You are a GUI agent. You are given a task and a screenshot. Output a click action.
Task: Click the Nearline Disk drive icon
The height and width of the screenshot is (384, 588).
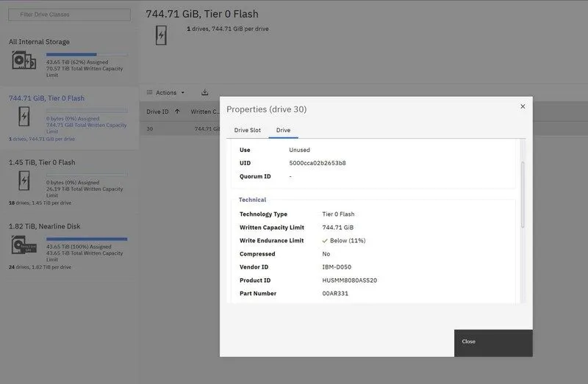24,245
